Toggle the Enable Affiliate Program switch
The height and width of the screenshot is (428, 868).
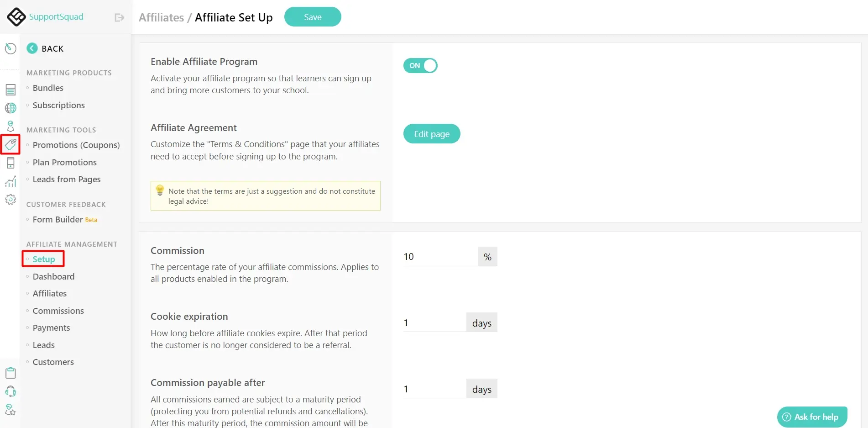[420, 66]
